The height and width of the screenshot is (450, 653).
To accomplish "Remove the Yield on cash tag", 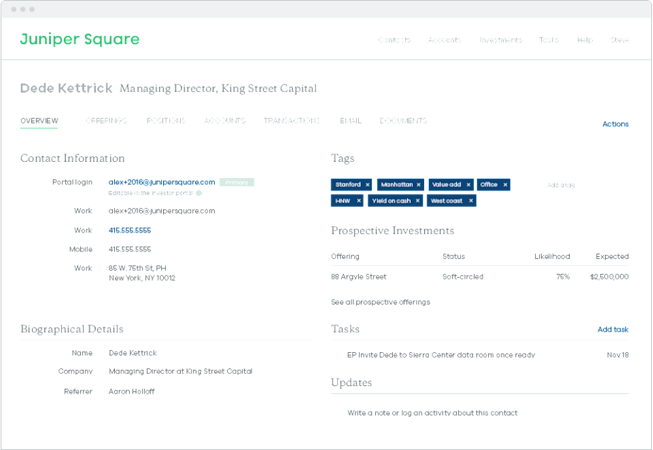I will [x=418, y=201].
